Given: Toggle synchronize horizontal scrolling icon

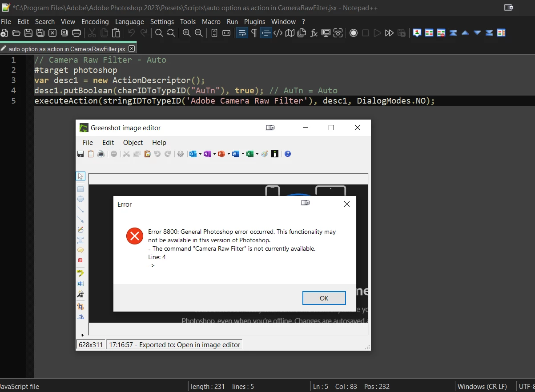Looking at the screenshot, I should tap(226, 33).
